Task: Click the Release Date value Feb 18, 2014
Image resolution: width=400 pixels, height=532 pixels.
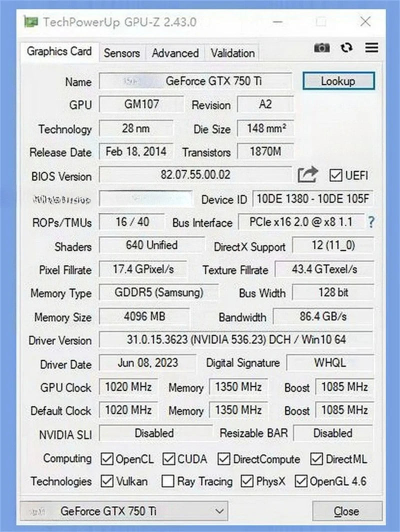Action: 136,151
